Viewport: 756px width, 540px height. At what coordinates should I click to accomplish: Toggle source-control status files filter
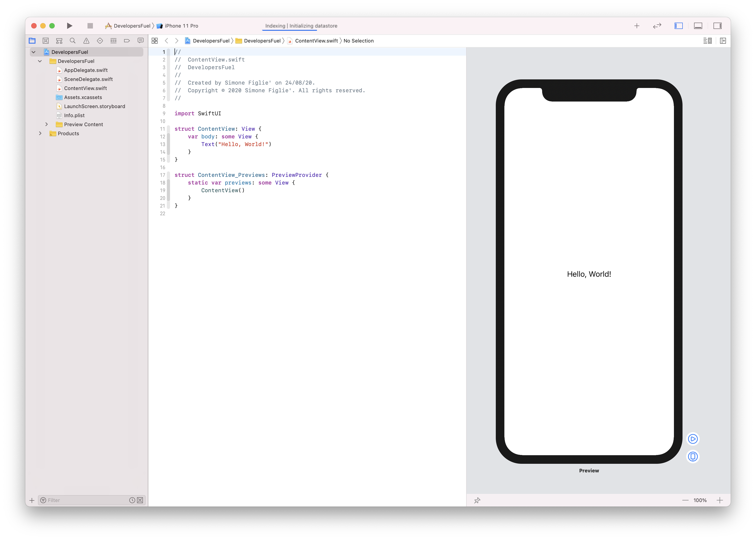coord(140,500)
